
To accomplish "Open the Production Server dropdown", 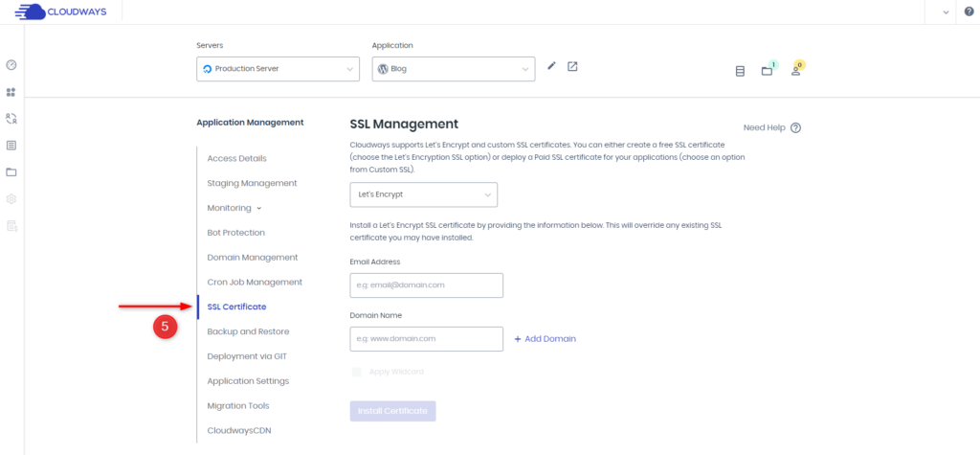I will tap(278, 69).
